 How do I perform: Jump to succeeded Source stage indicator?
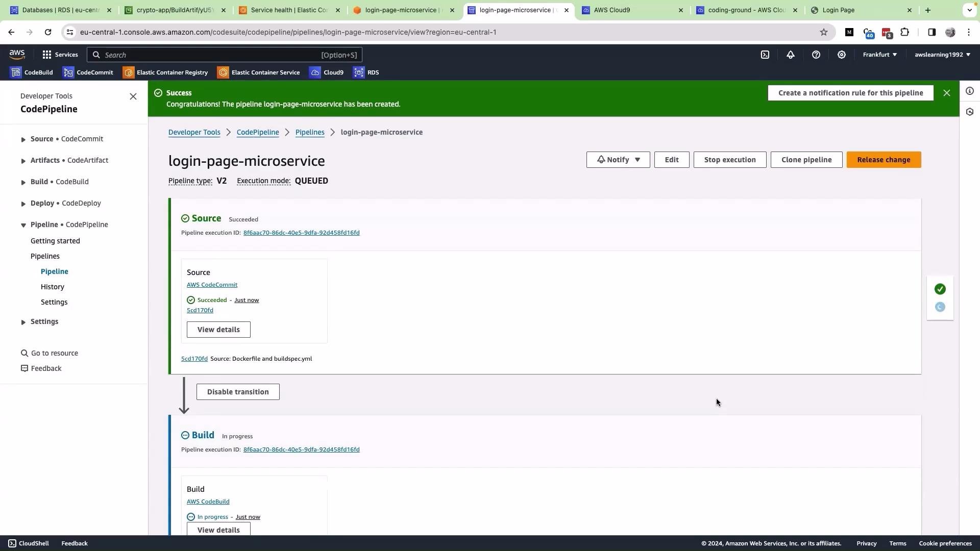(x=940, y=289)
